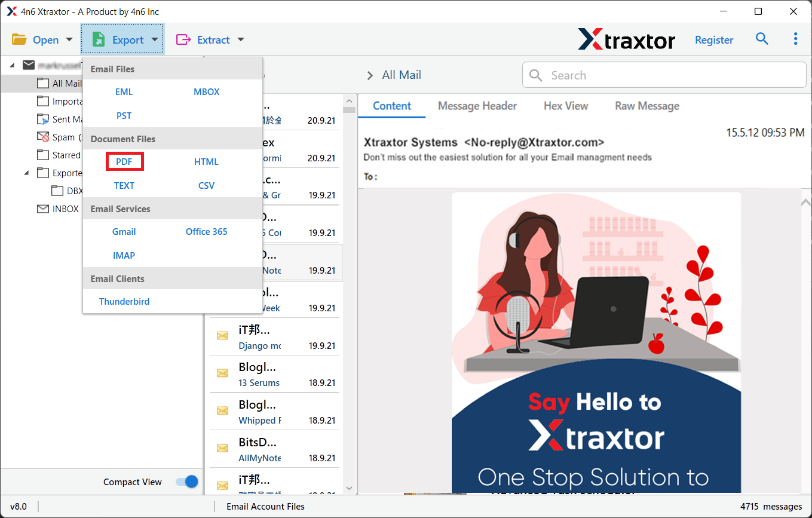This screenshot has width=812, height=518.
Task: Open the search magnifier icon
Action: click(x=762, y=38)
